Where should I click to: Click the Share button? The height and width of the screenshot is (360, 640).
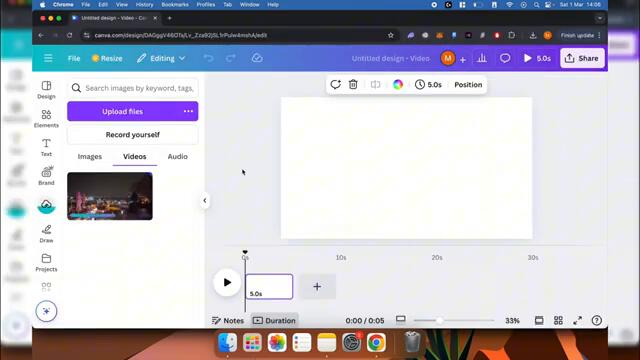582,58
